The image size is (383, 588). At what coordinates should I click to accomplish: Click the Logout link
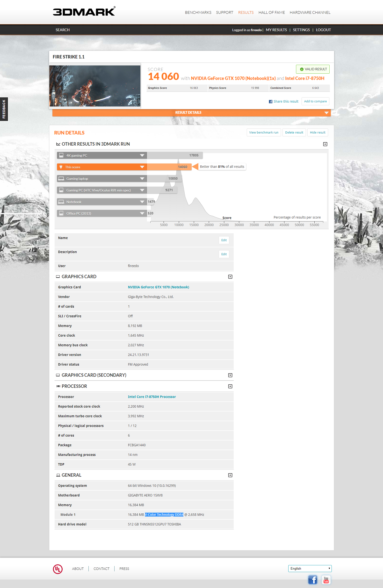pyautogui.click(x=323, y=30)
